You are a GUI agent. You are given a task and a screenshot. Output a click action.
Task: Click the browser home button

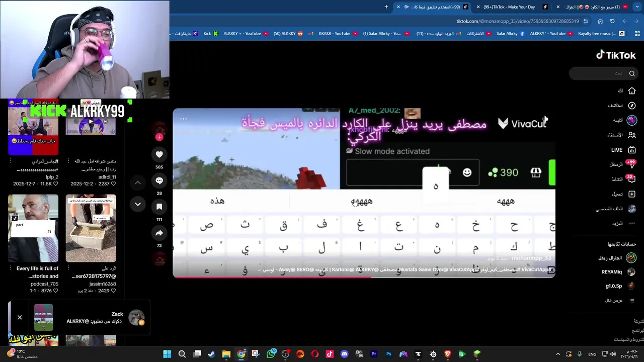click(x=600, y=21)
